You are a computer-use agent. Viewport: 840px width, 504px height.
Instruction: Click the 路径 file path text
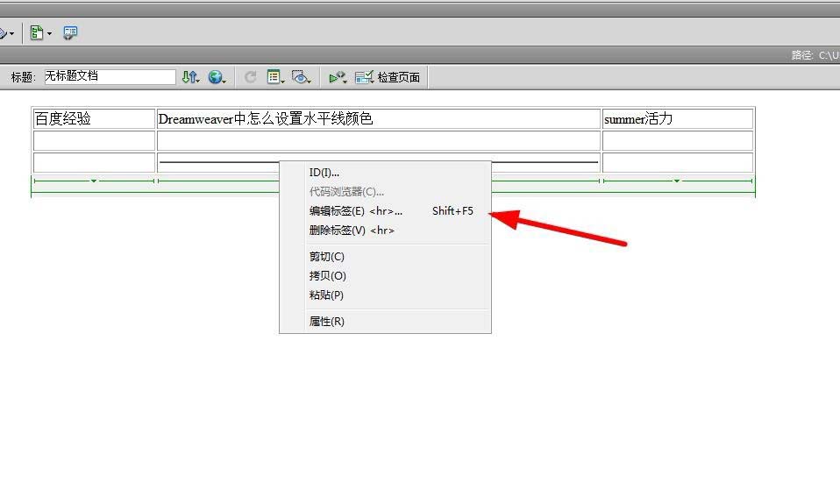pos(815,55)
